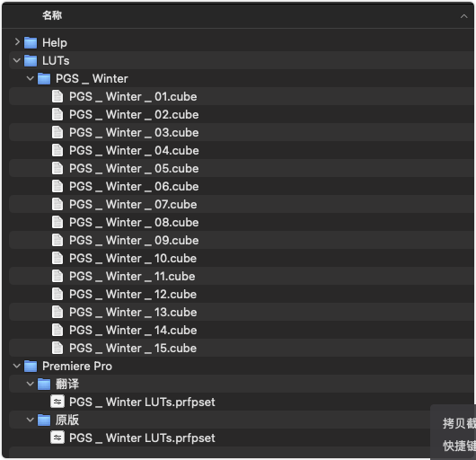The width and height of the screenshot is (476, 460).
Task: Click preset icon of prfpset in 原版 folder
Action: coord(57,438)
